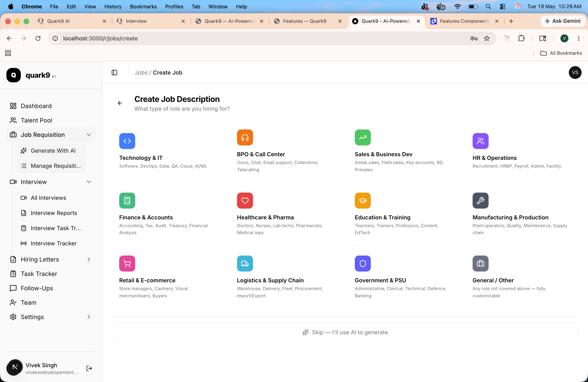This screenshot has width=588, height=382.
Task: Click the back arrow beside Create Job Description
Action: [x=120, y=103]
